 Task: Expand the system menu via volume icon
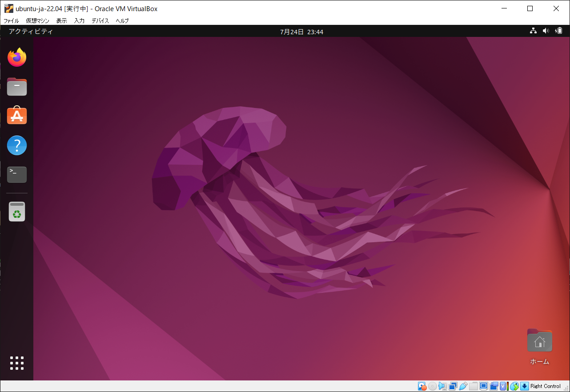546,31
